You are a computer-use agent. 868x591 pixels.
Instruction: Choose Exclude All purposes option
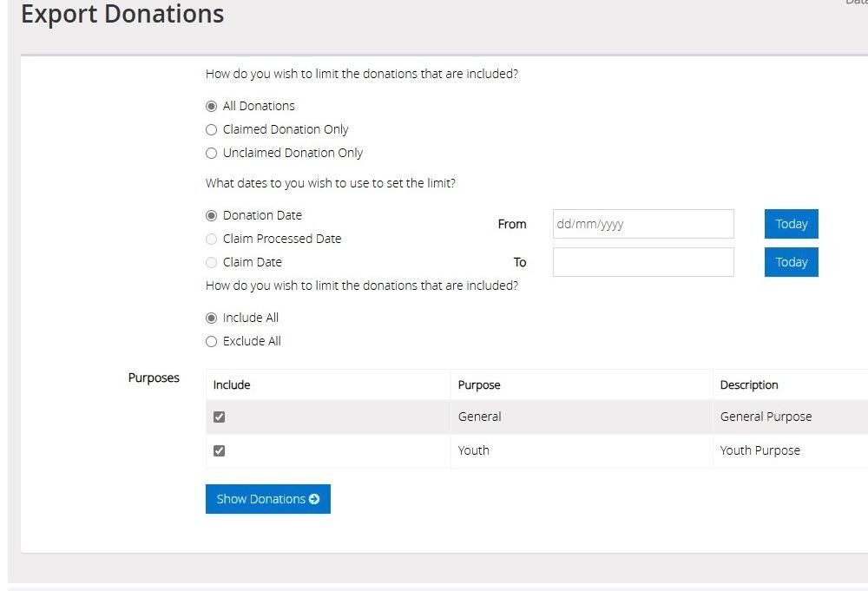(211, 341)
